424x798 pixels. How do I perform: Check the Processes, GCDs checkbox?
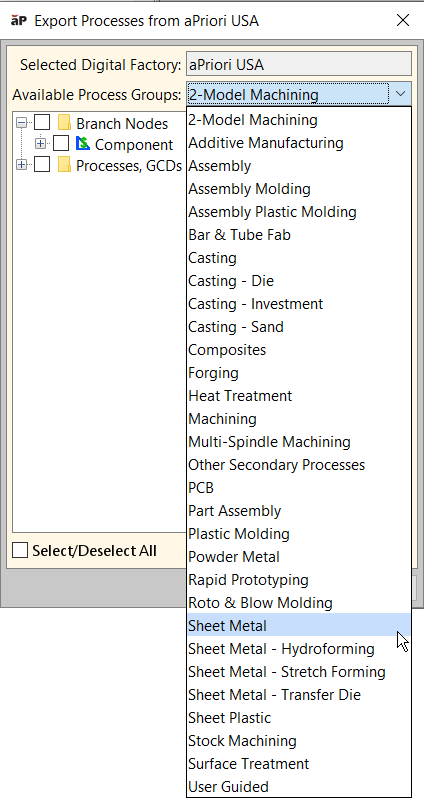[x=42, y=164]
